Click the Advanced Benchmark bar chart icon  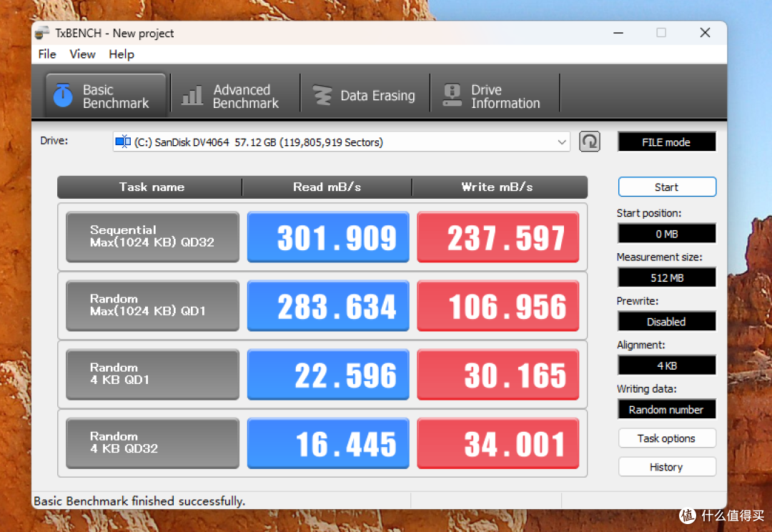pyautogui.click(x=192, y=95)
